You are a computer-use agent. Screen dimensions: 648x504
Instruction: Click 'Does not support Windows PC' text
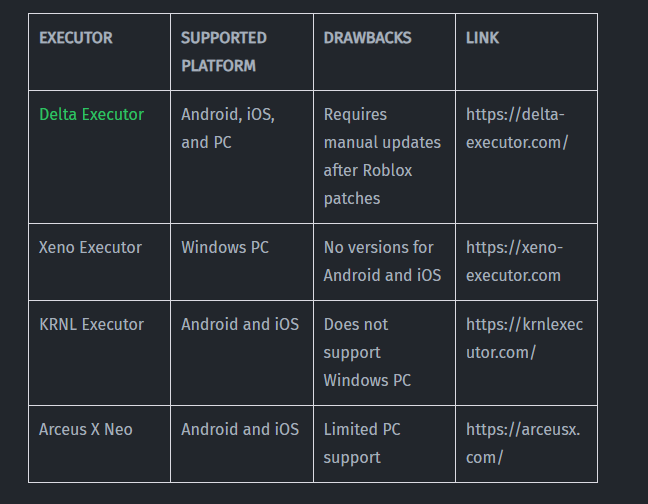(x=367, y=352)
